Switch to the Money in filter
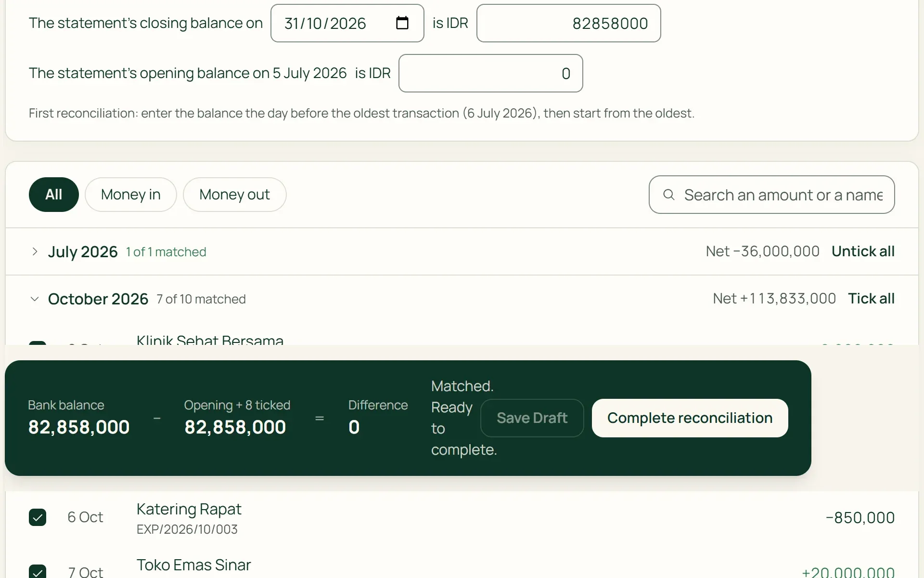Viewport: 924px width, 578px height. 131,195
